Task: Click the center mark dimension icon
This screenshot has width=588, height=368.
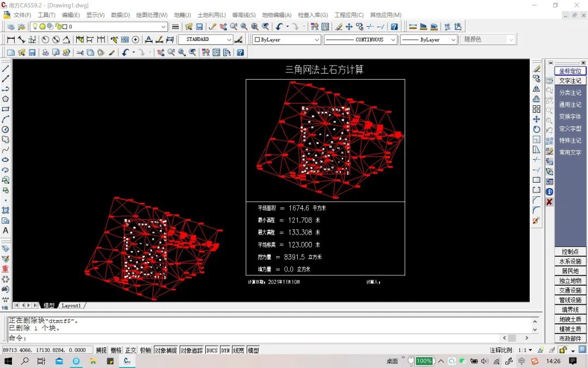Action: (x=136, y=39)
